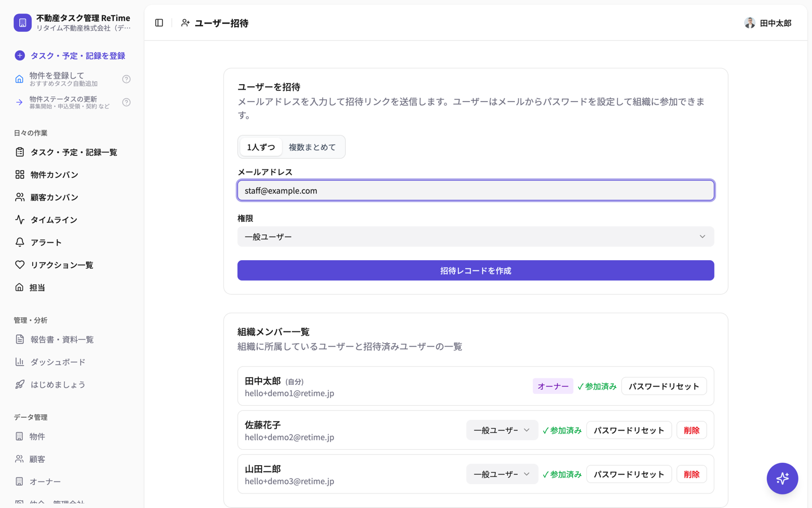Switch to the 1人ずつ tab

(261, 147)
